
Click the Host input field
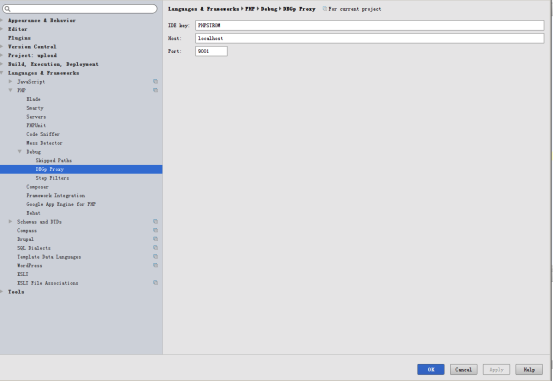(x=370, y=38)
